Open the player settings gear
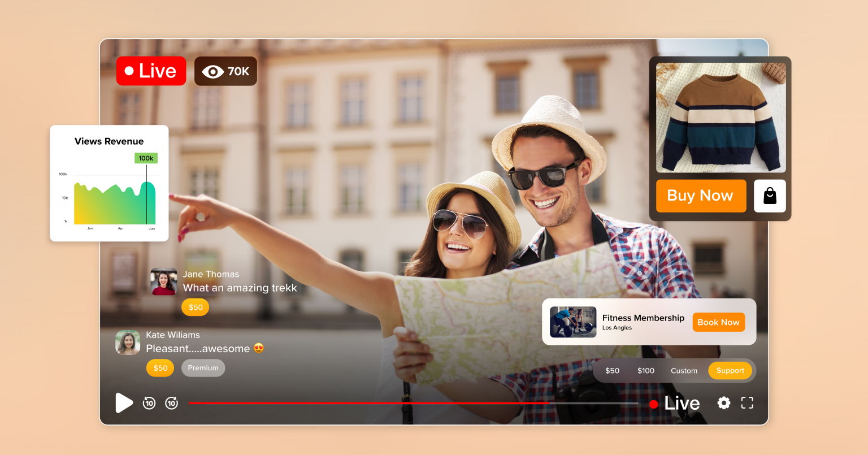Screen dimensions: 868x455 [723, 402]
